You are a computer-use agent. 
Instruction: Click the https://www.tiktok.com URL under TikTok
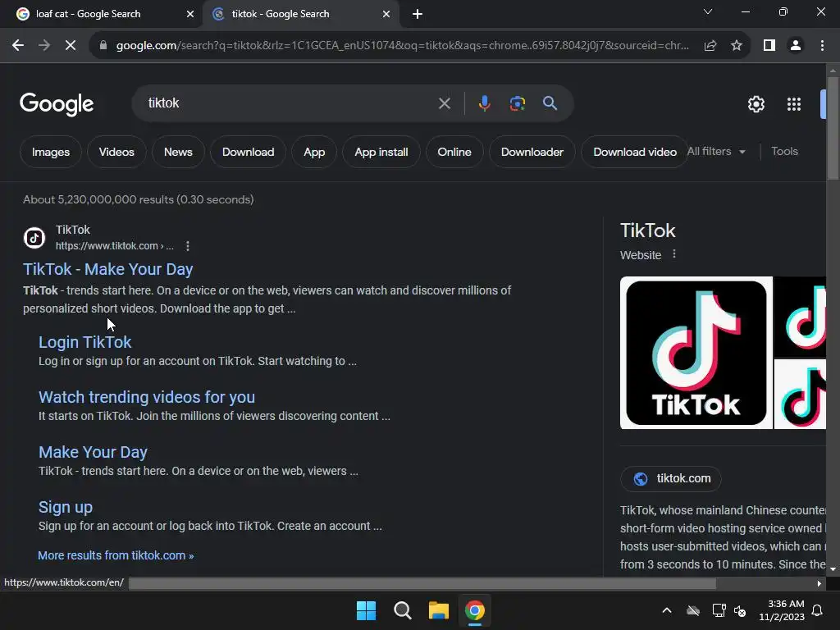[x=115, y=246]
